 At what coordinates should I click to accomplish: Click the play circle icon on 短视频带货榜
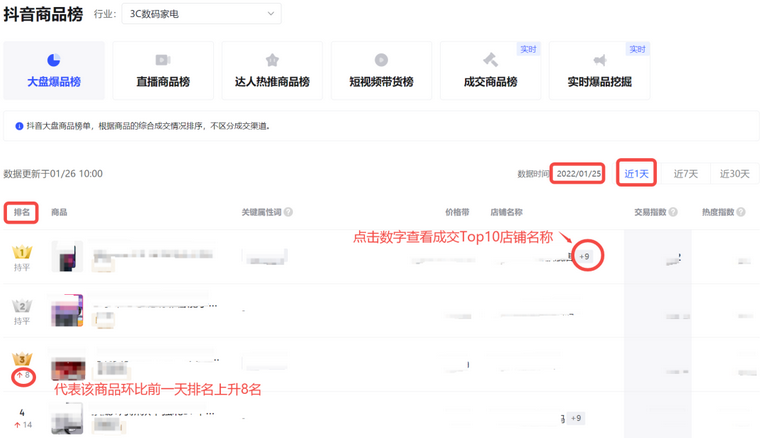(x=381, y=60)
